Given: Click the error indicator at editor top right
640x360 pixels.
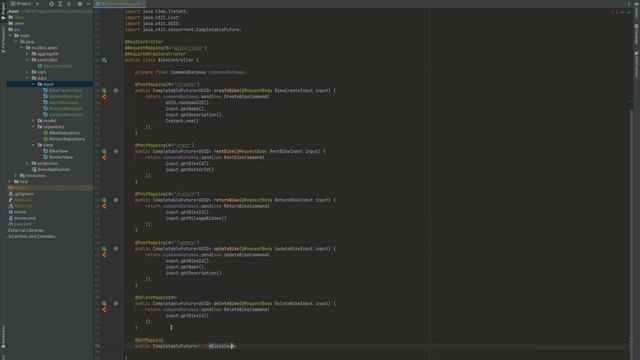Looking at the screenshot, I should (614, 12).
